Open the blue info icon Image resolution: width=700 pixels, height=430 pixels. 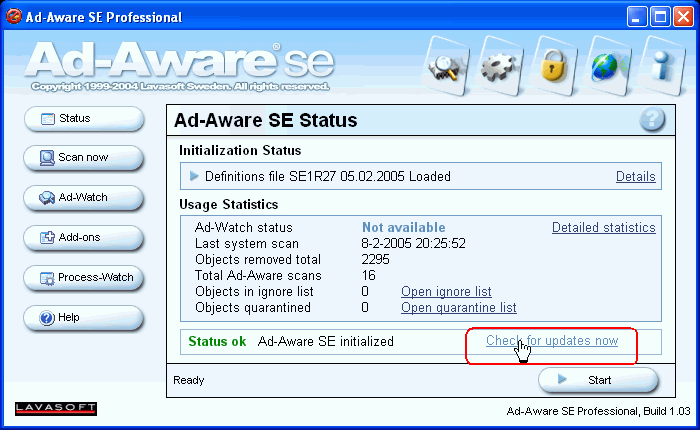[x=662, y=67]
